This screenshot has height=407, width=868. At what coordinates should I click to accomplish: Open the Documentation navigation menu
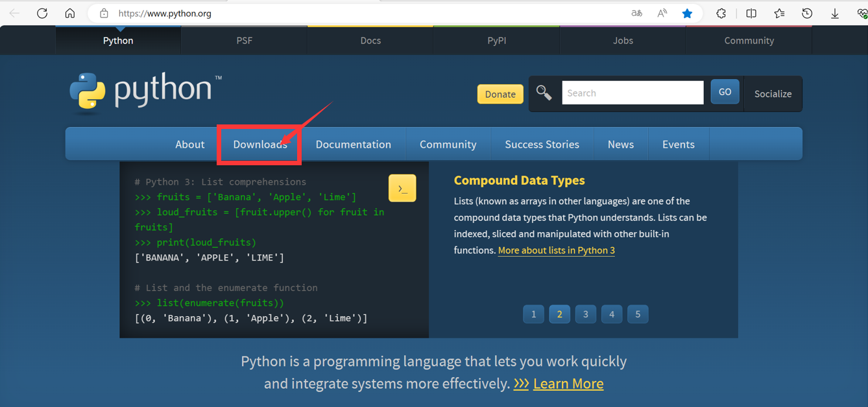pos(353,145)
